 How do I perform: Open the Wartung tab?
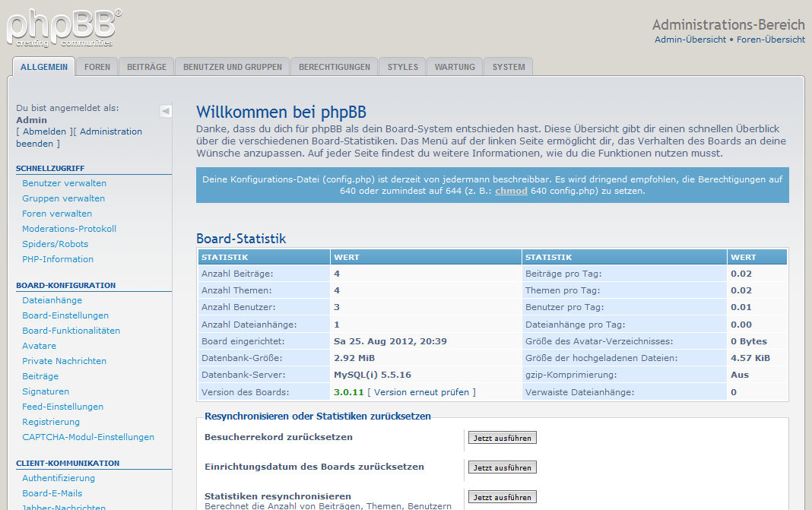pos(455,67)
